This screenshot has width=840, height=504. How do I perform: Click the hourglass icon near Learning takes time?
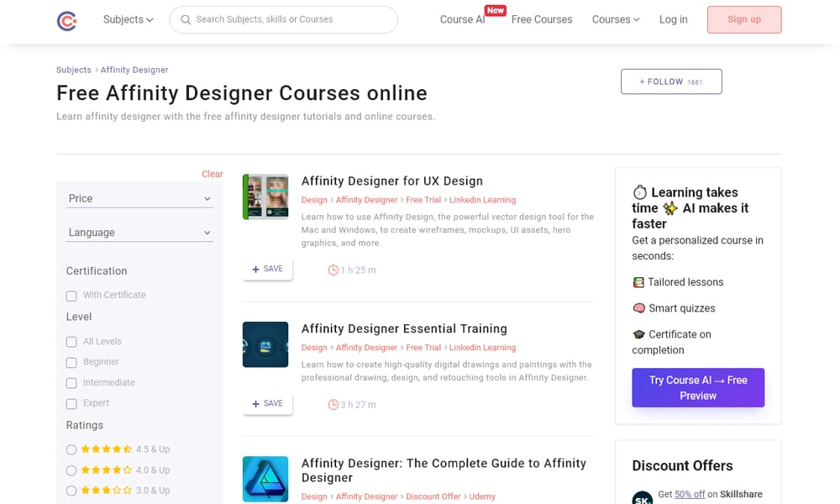pos(638,192)
